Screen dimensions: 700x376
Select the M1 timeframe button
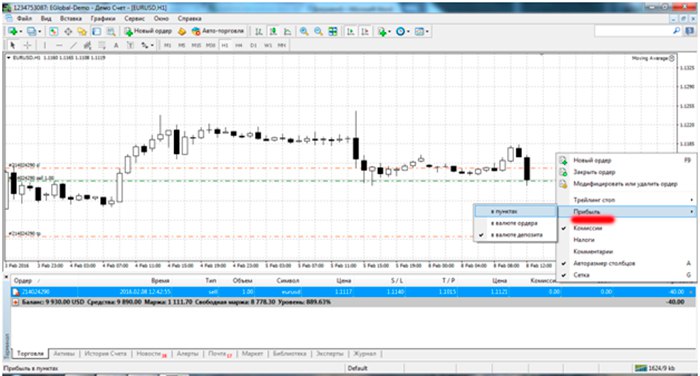[x=167, y=45]
